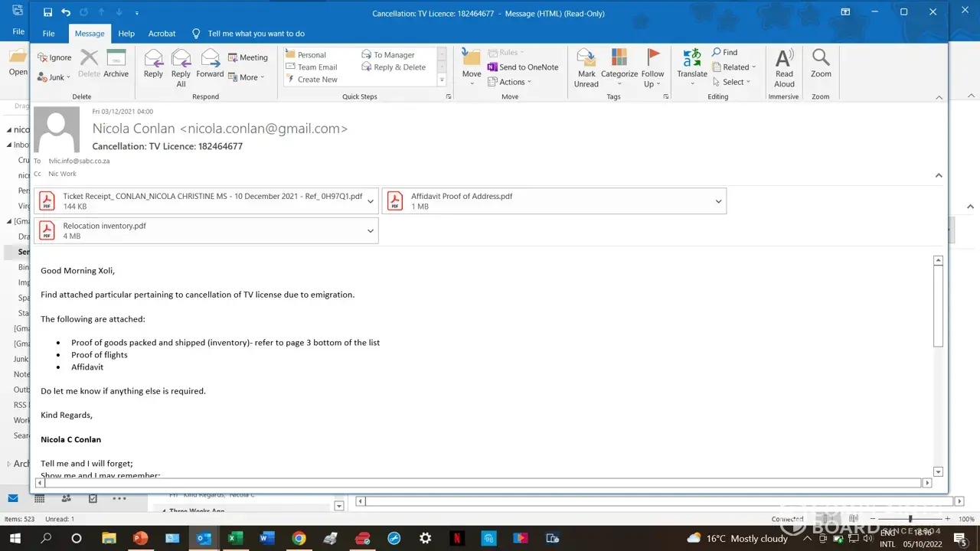
Task: Expand the Ticket Receipt attachment dropdown
Action: (371, 201)
